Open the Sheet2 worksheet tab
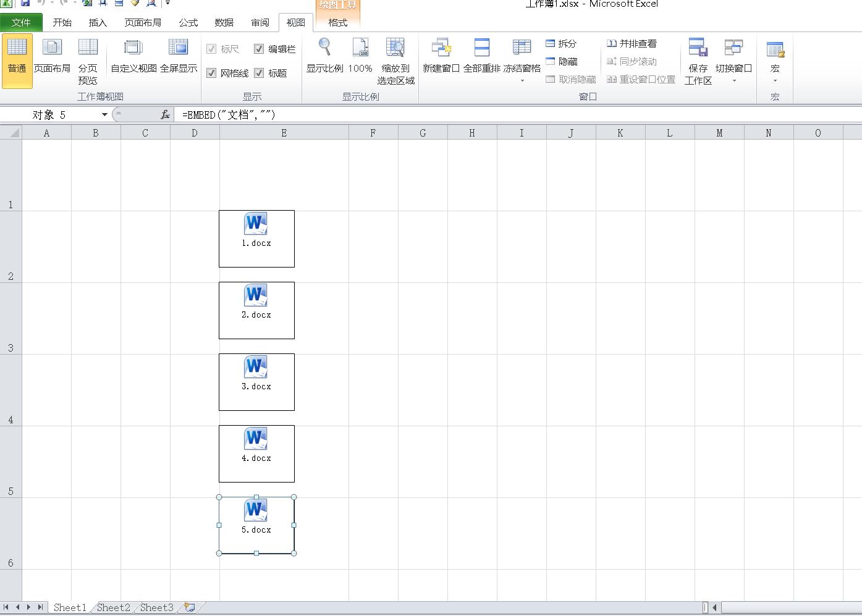This screenshot has width=862, height=616. [114, 607]
